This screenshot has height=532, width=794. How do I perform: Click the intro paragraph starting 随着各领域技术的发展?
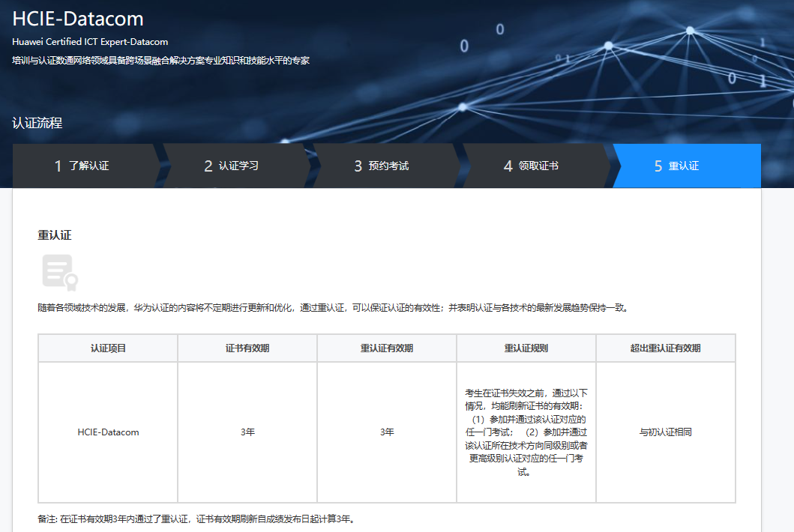tap(334, 308)
